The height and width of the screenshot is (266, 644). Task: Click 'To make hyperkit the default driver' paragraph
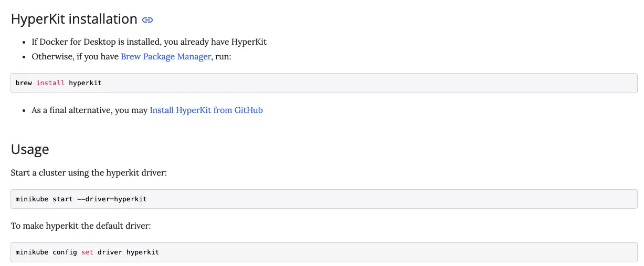tap(81, 226)
